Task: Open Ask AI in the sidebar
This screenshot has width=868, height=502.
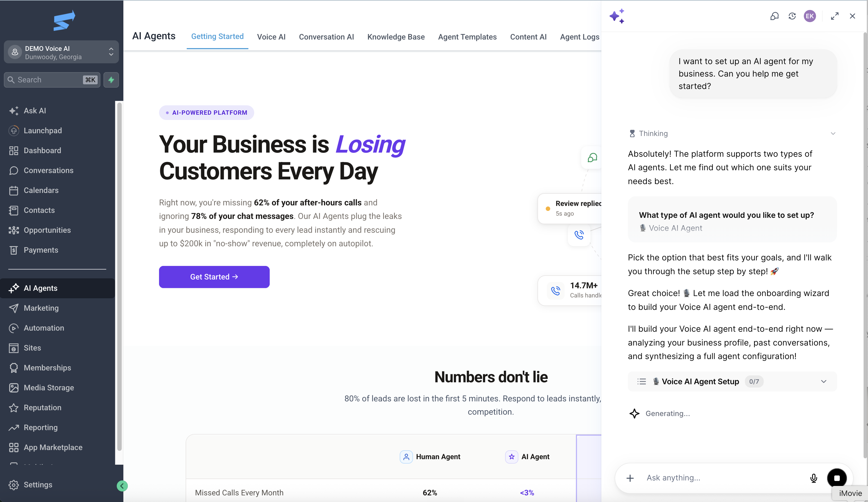Action: pyautogui.click(x=35, y=111)
